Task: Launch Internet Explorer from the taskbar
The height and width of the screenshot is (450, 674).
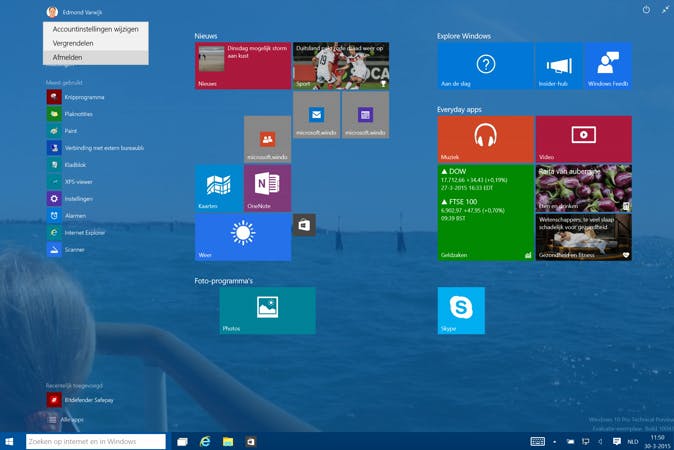Action: 205,441
